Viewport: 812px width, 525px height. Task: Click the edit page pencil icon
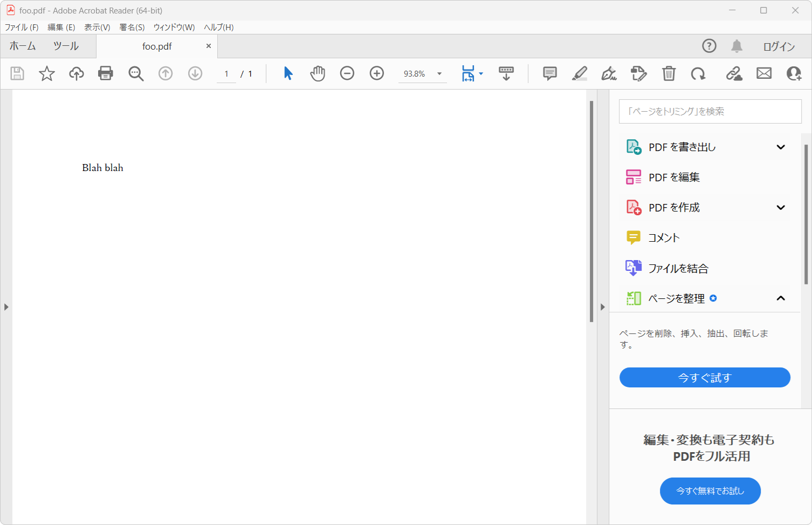pyautogui.click(x=639, y=73)
